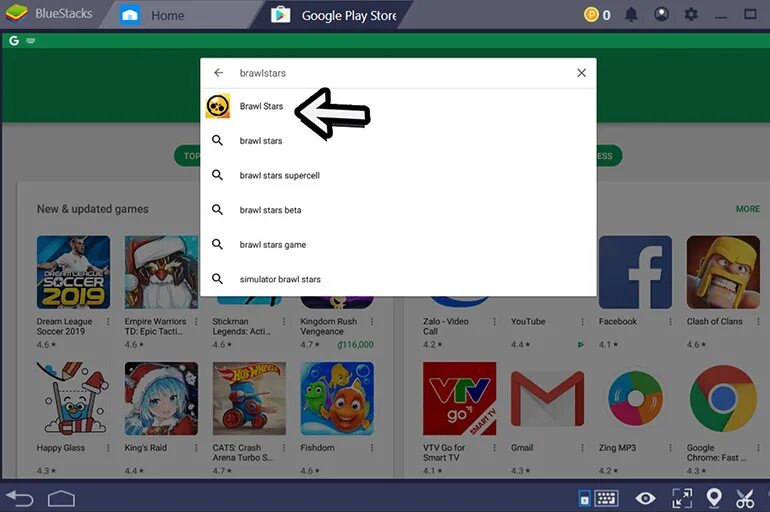
Task: Open Dream League Soccer 2019 thumbnail
Action: click(73, 272)
